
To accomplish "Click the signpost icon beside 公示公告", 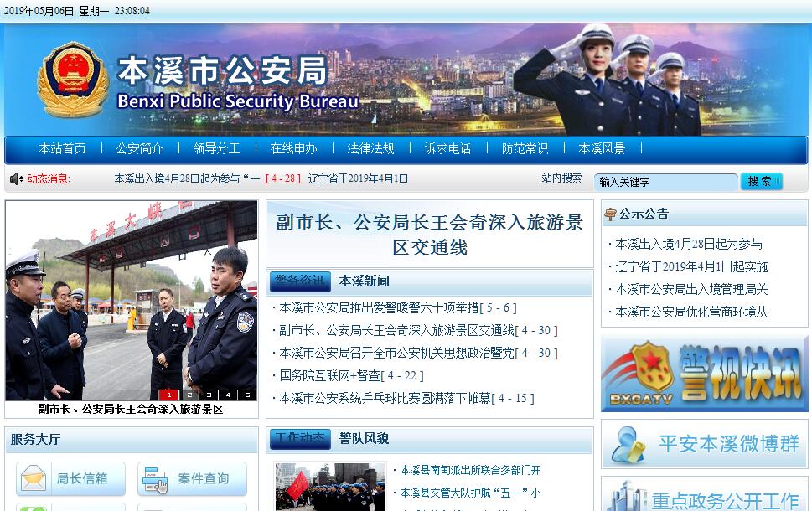I will [x=611, y=214].
